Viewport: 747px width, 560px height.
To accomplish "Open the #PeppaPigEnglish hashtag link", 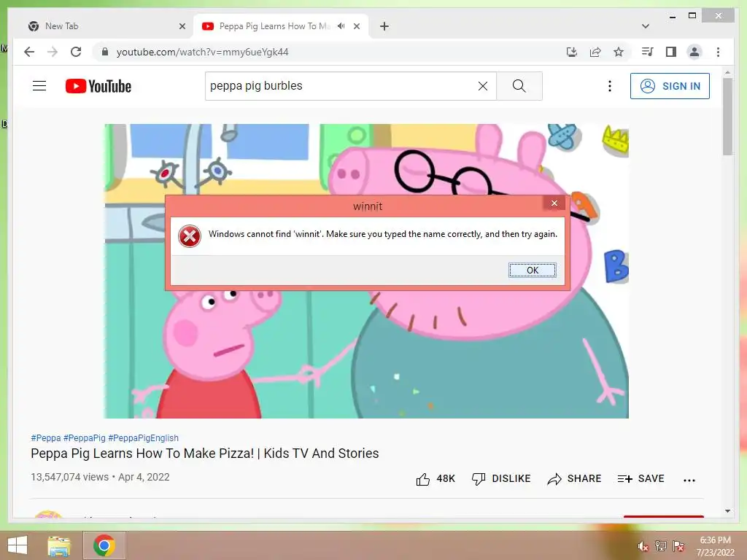I will tap(144, 437).
